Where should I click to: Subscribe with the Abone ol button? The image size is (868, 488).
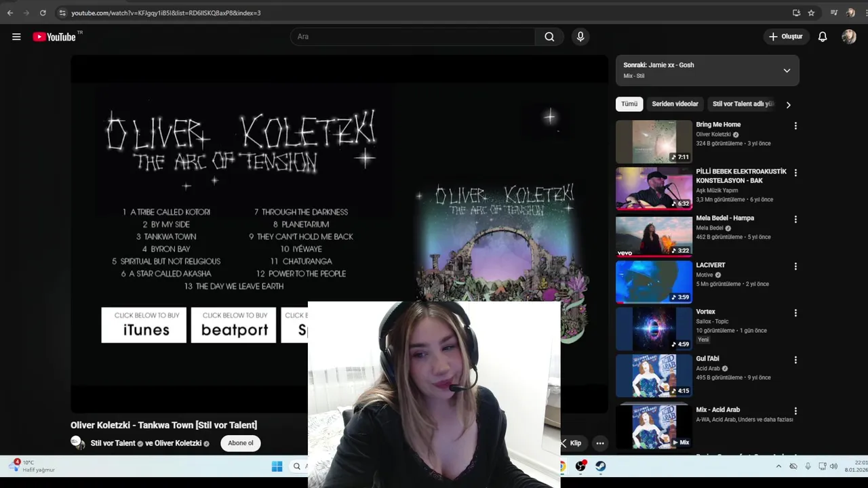[x=241, y=443]
